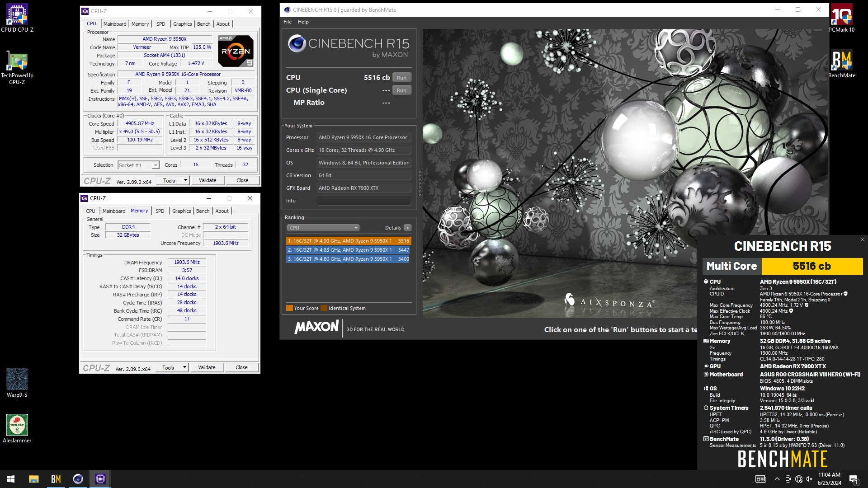Open Mainboard tab in lower CPU-Z

(114, 211)
